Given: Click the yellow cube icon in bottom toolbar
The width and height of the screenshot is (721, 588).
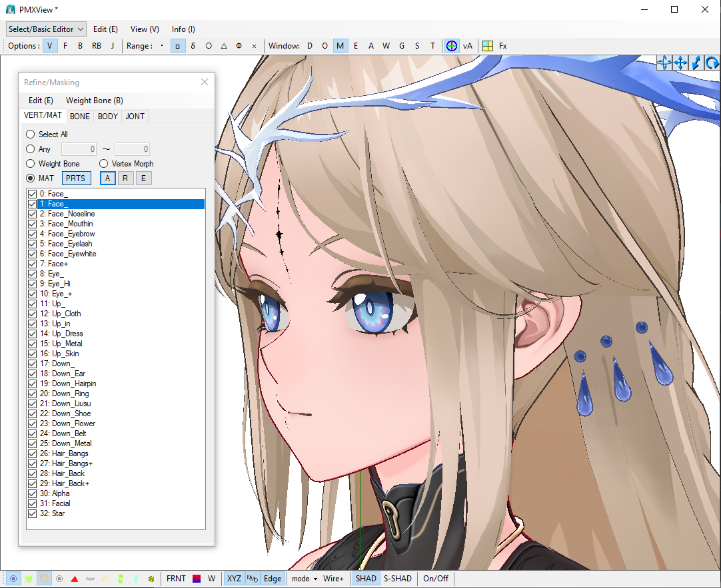Looking at the screenshot, I should point(151,579).
